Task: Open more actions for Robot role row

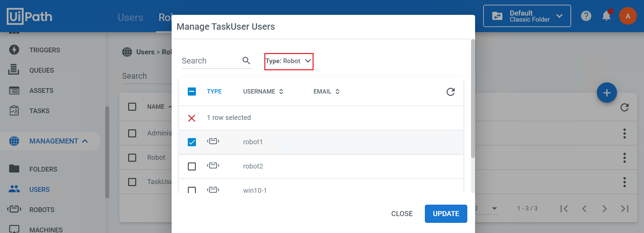Action: point(625,158)
